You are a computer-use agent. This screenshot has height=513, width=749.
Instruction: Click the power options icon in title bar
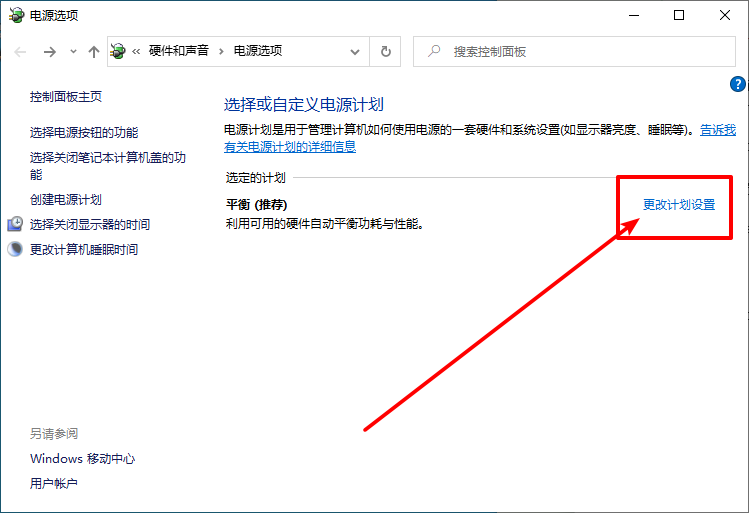pos(13,15)
